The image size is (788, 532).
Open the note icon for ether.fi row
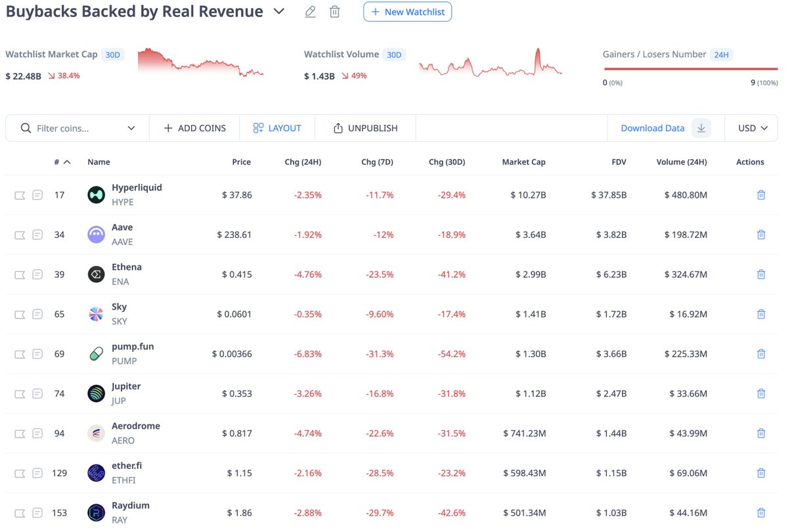coord(37,473)
